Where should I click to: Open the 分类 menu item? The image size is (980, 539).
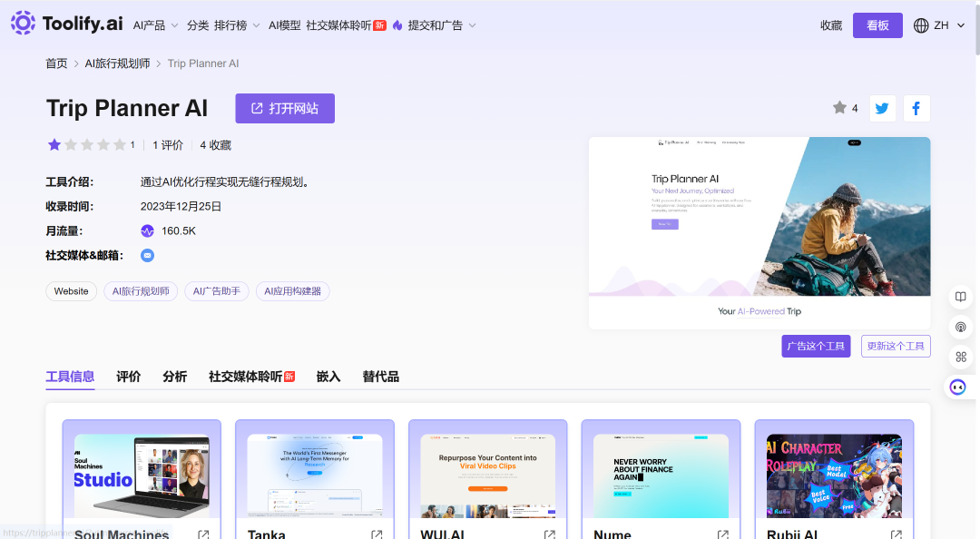pos(198,25)
